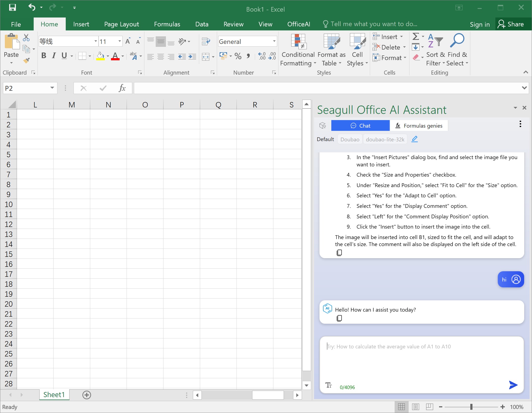Add a new sheet with the plus icon
Viewport: 532px width, 413px height.
[87, 395]
